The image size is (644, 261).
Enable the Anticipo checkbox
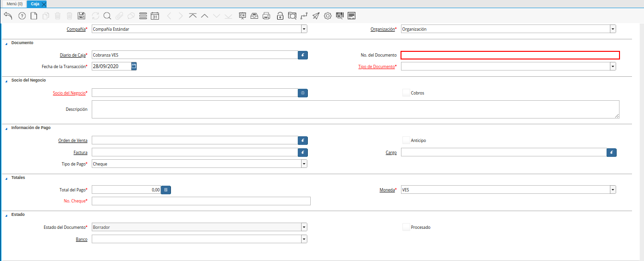(x=406, y=141)
